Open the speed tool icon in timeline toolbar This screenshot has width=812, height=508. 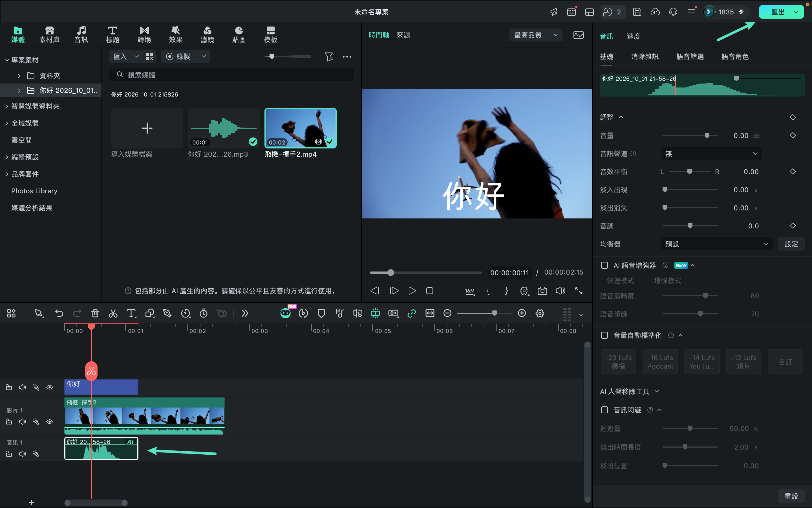coord(185,314)
